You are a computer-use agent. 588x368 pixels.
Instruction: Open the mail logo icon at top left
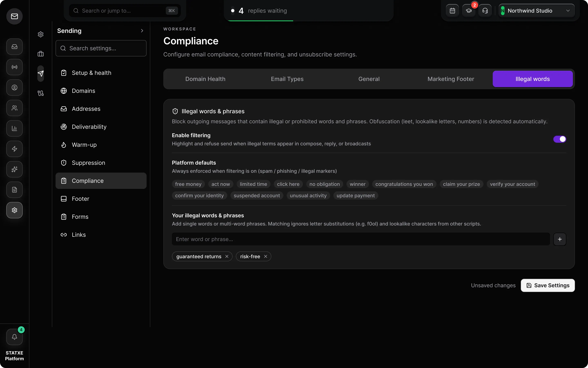point(14,16)
